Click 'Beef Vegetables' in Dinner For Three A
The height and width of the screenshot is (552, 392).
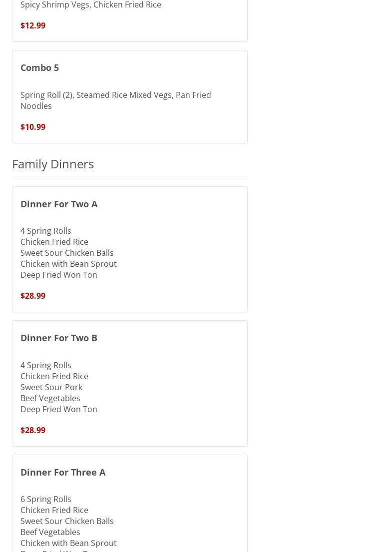tap(50, 532)
